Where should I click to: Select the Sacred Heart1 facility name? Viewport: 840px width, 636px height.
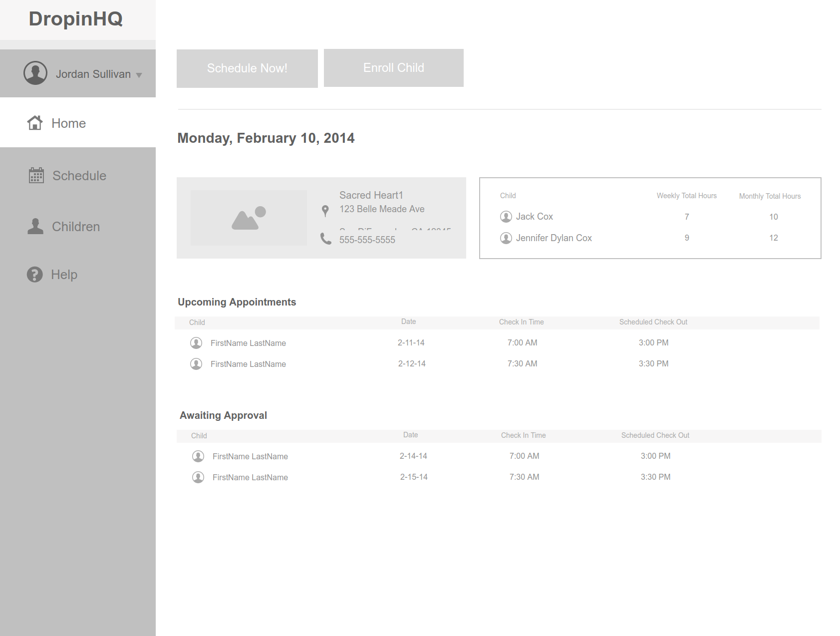[371, 195]
